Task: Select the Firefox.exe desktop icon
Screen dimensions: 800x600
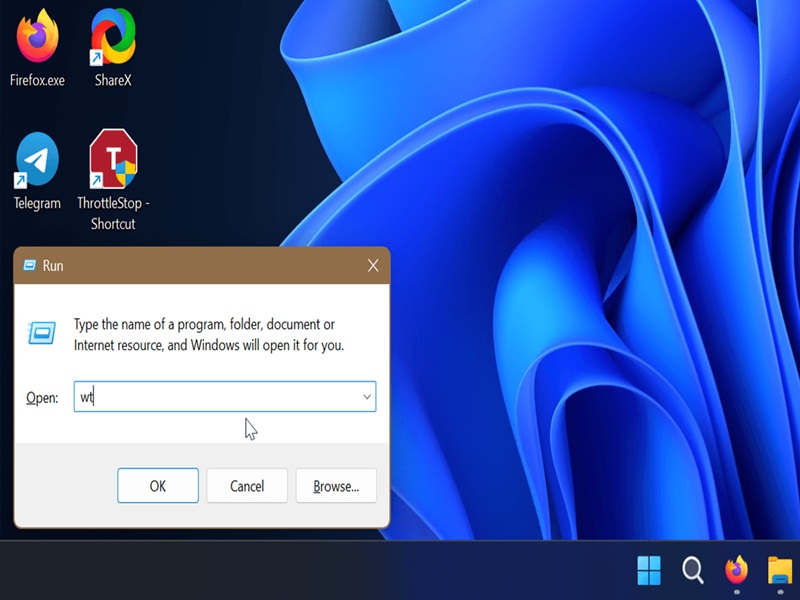Action: pos(37,47)
